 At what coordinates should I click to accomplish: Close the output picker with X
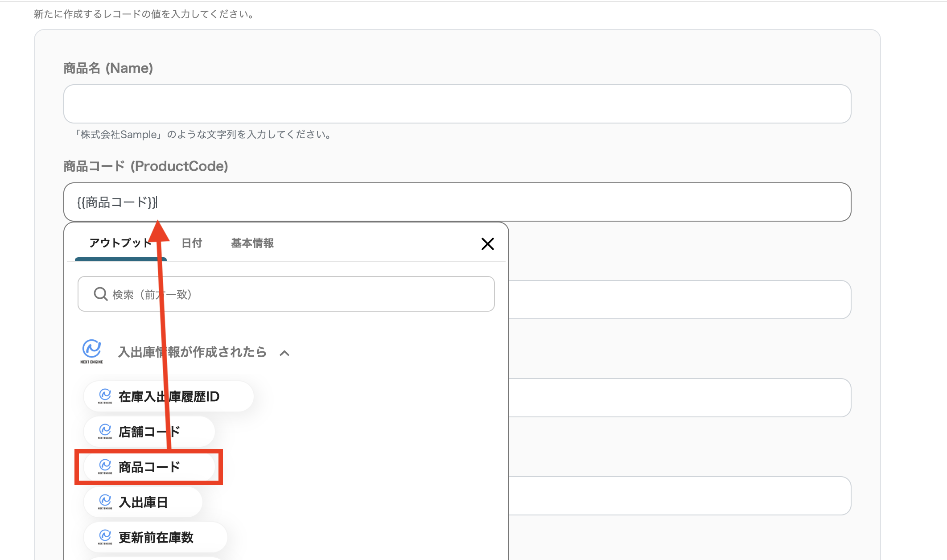coord(487,244)
